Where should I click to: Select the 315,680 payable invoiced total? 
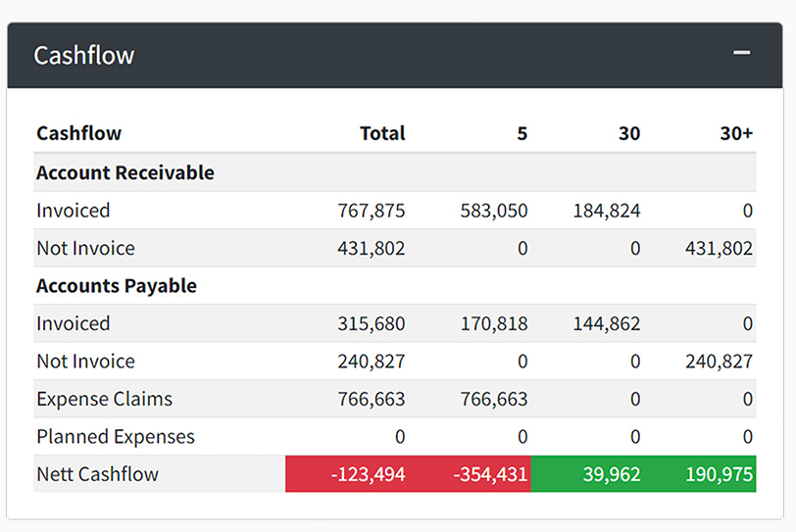coord(372,323)
